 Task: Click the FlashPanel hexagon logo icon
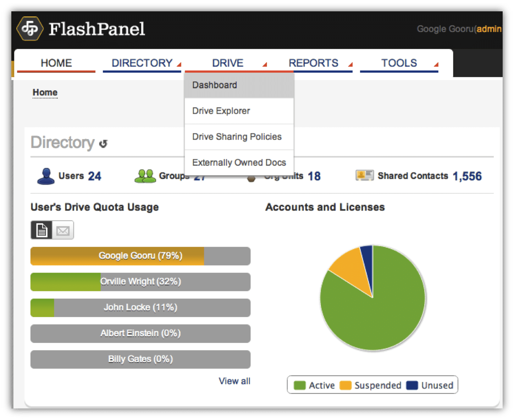[x=30, y=29]
